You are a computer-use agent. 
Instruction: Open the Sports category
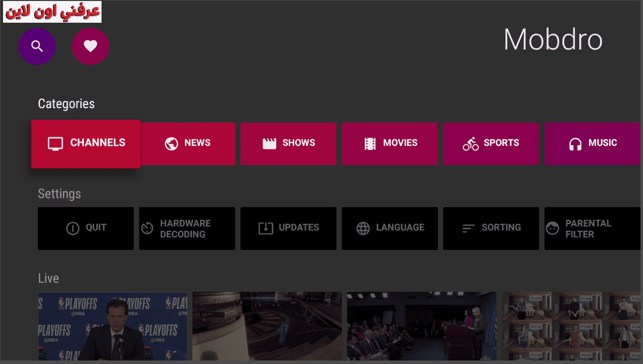[x=490, y=144]
